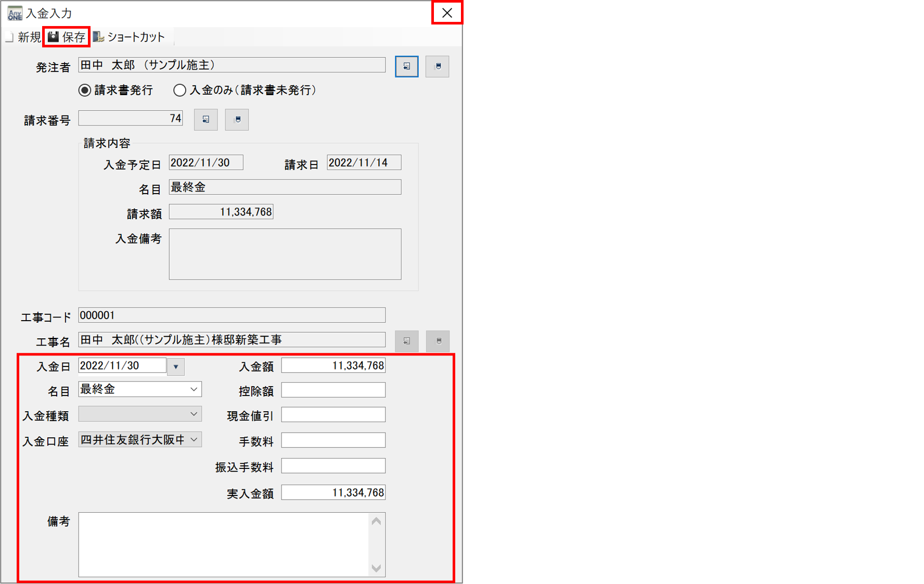Screen dimensions: 924x584
Task: Open the ショートカット toolbar item
Action: (x=129, y=37)
